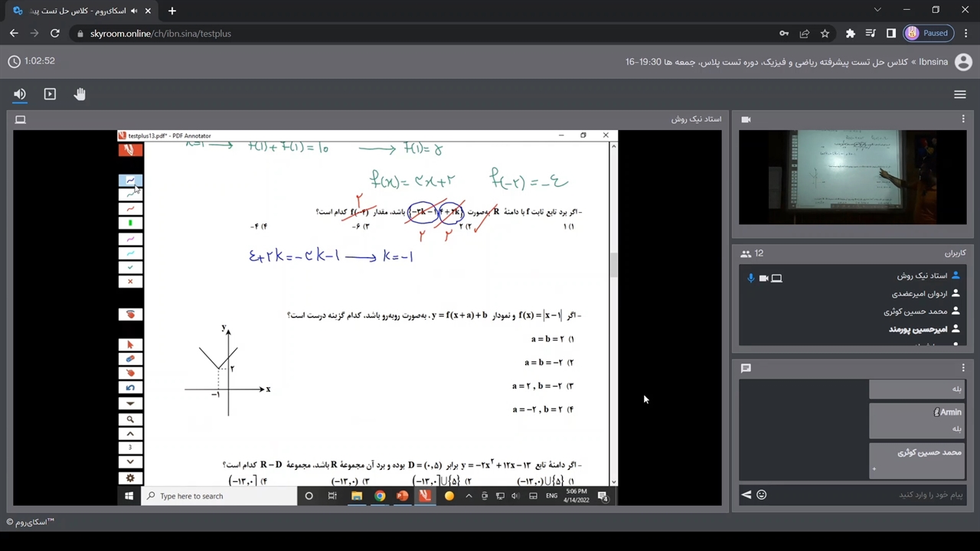Click the send message arrow icon
The height and width of the screenshot is (551, 980).
pyautogui.click(x=746, y=494)
